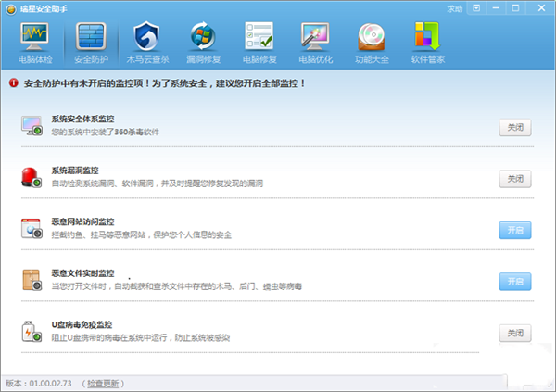Turn off 系统安全体系监控 with 关闭 button
Screen dimensions: 556x392
coord(515,127)
